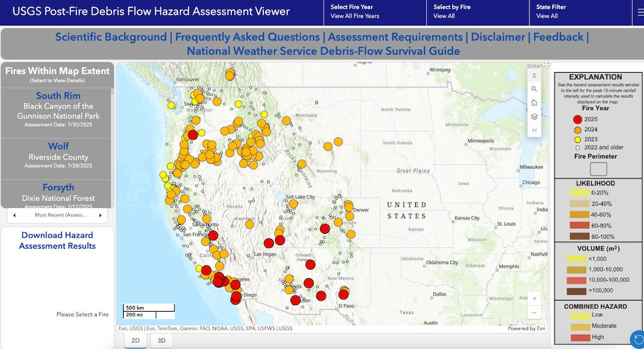Go to next sort option arrow
This screenshot has height=349, width=644.
[100, 215]
